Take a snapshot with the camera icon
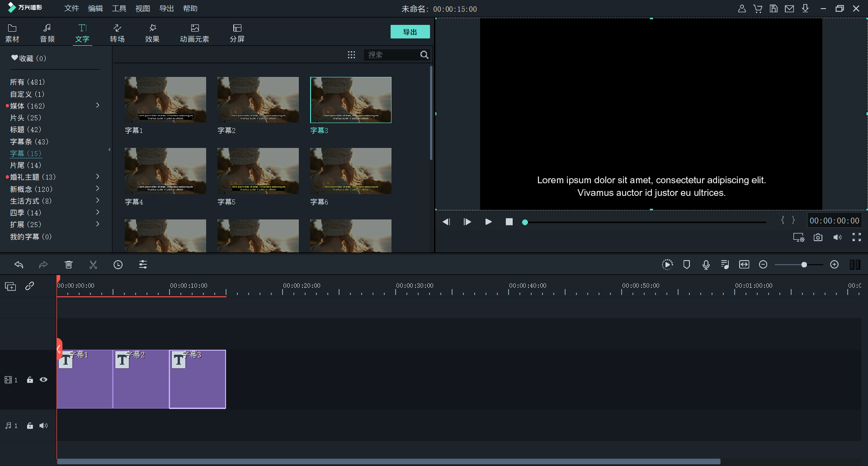868x466 pixels. pyautogui.click(x=818, y=238)
